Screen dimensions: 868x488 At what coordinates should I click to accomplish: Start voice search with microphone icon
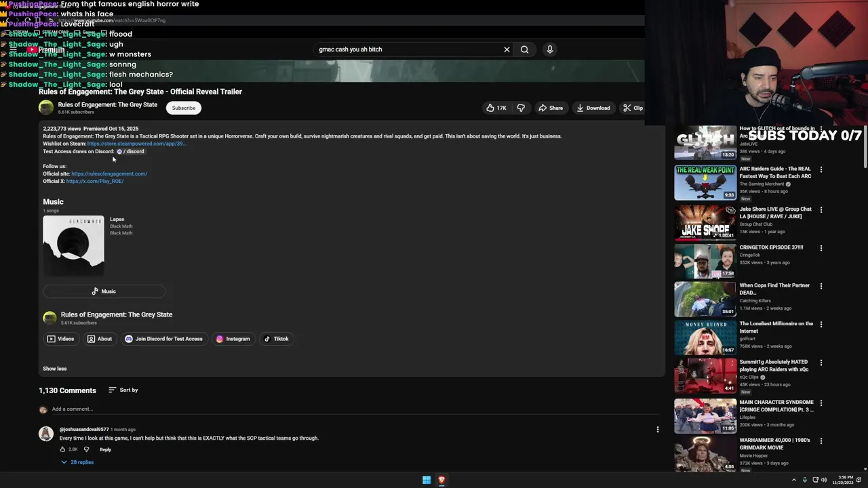point(550,49)
